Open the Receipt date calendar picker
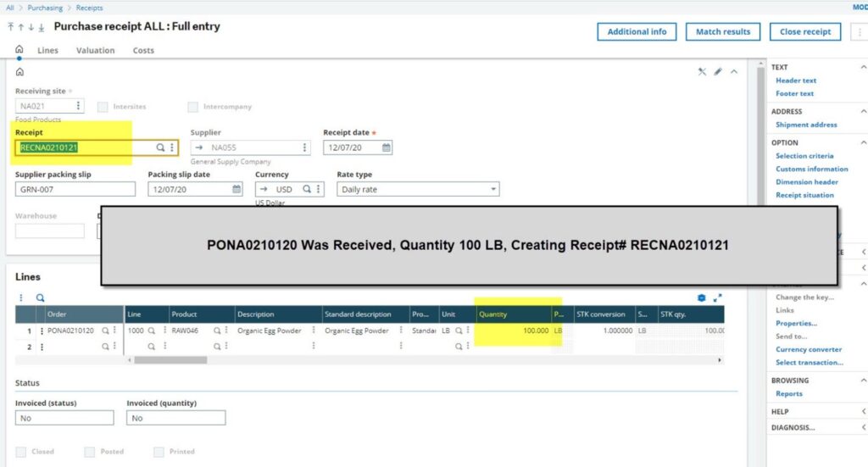The width and height of the screenshot is (868, 467). tap(387, 147)
